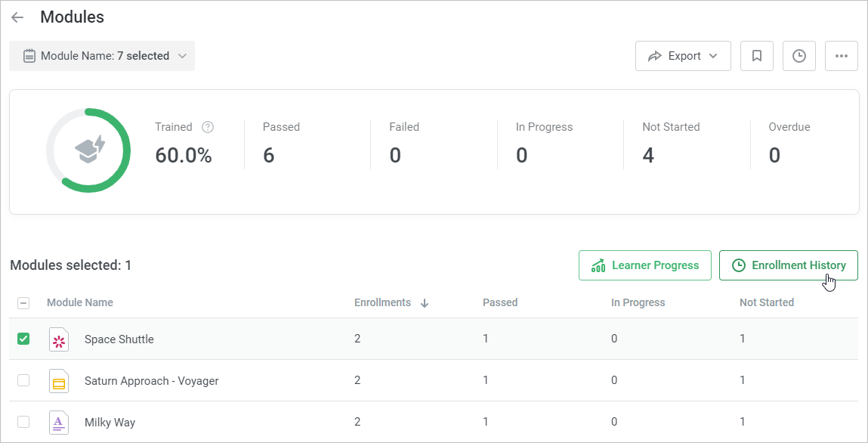Open the Module Name filter dropdown
Viewport: 868px width, 443px height.
(x=102, y=55)
